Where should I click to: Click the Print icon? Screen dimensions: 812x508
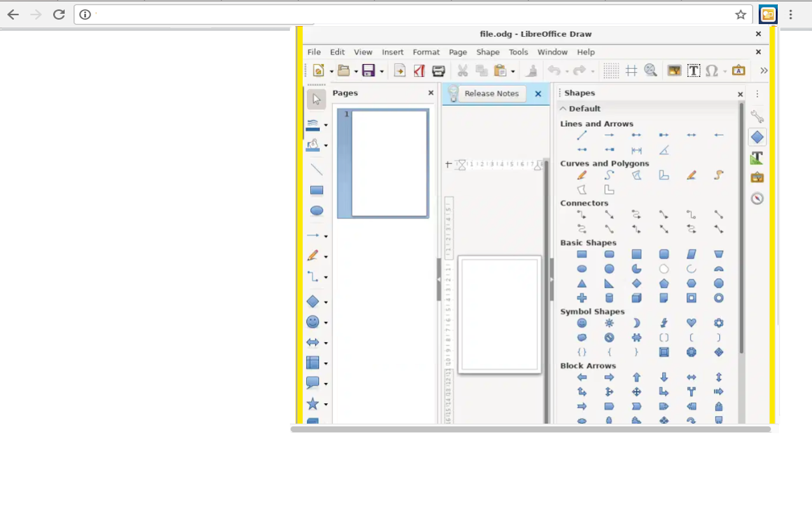[x=438, y=70]
